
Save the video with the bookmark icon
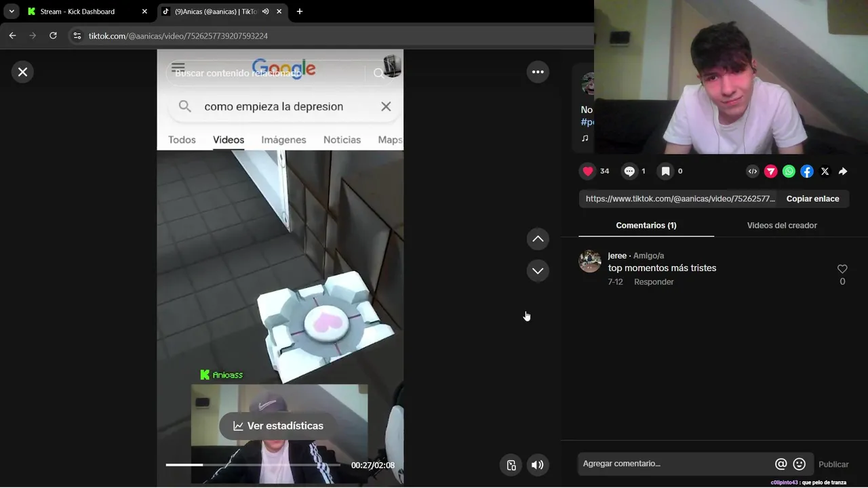coord(666,171)
